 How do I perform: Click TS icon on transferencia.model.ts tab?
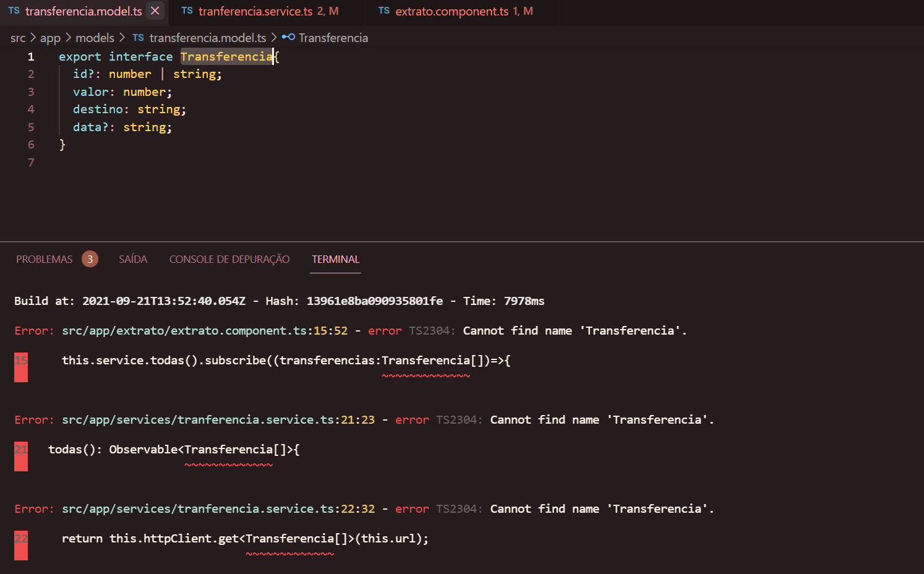tap(14, 11)
